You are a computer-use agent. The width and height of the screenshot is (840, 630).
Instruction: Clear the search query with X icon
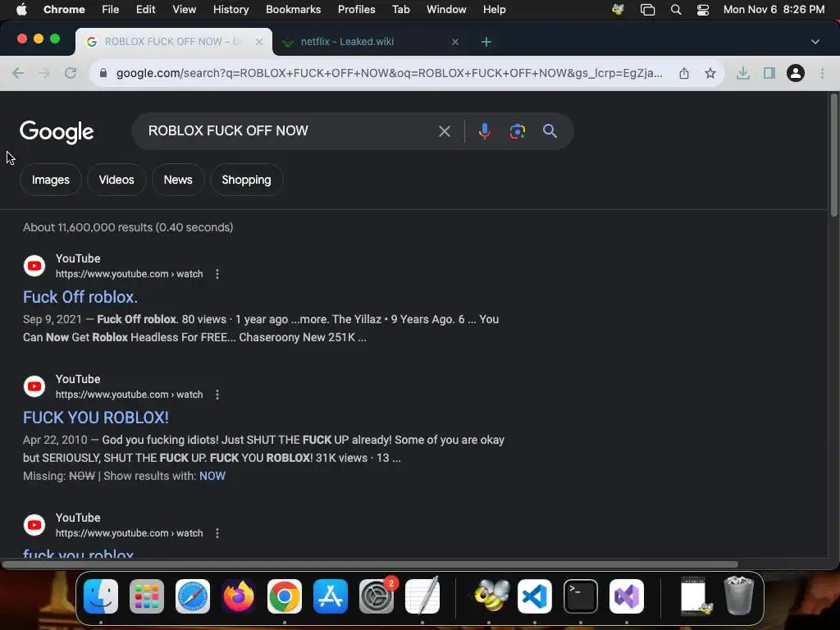click(x=444, y=131)
